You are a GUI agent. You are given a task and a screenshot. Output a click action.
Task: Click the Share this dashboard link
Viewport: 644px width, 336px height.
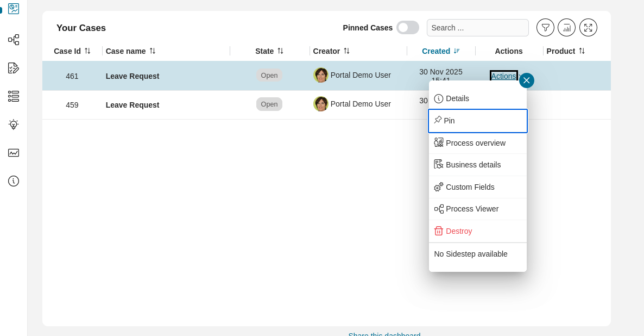[x=384, y=334]
